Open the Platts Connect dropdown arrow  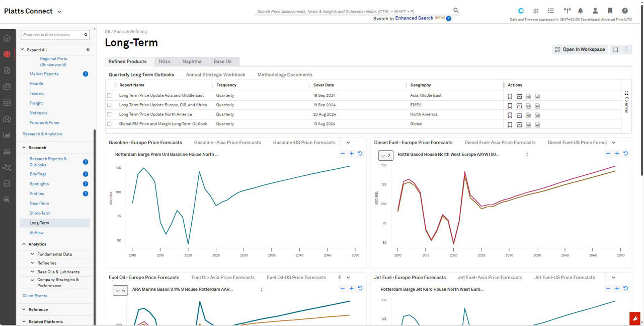[x=60, y=12]
